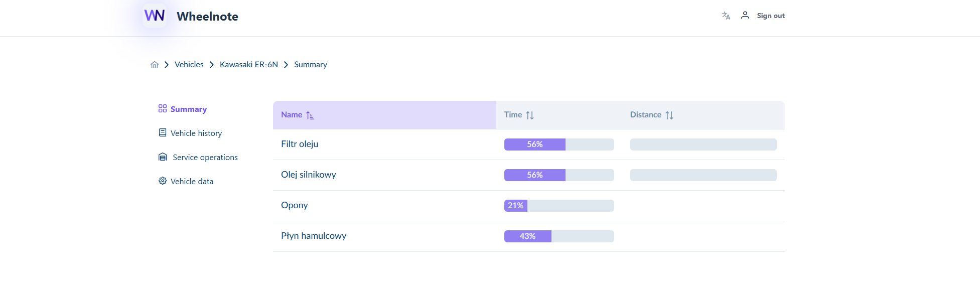Image resolution: width=980 pixels, height=290 pixels.
Task: Toggle sorting by Time column
Action: 530,115
